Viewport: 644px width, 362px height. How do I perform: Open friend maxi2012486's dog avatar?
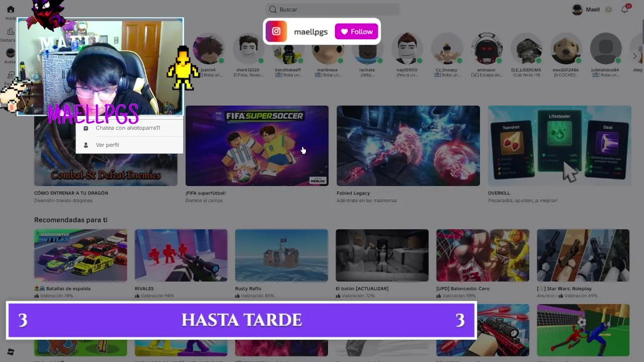(566, 49)
